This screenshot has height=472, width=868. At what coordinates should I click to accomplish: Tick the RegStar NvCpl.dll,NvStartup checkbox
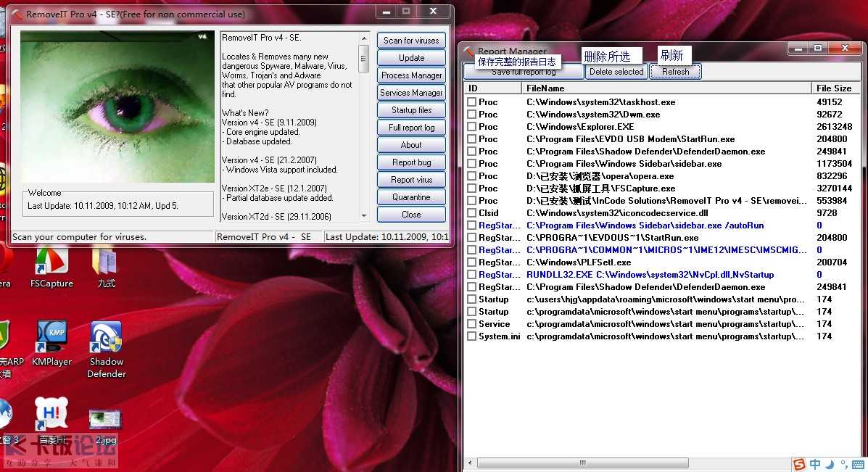click(471, 275)
